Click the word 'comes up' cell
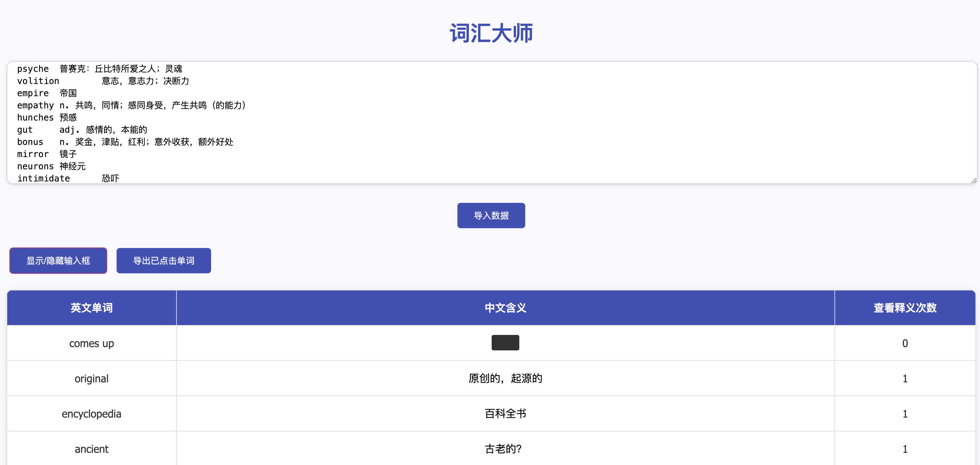 click(x=91, y=343)
